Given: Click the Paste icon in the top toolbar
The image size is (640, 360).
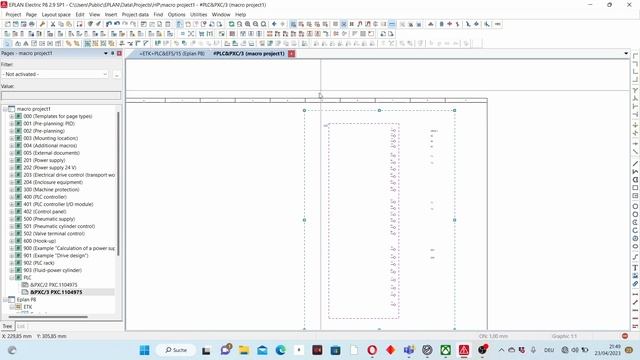Looking at the screenshot, I should click(69, 24).
